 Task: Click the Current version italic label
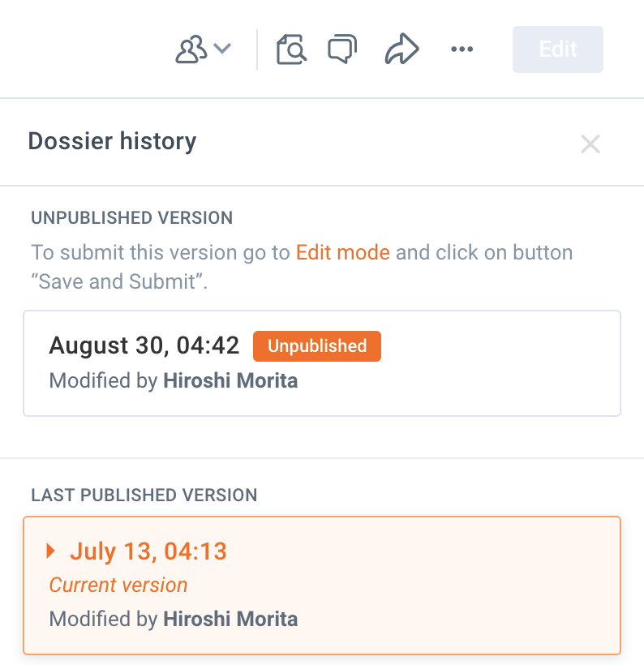118,585
